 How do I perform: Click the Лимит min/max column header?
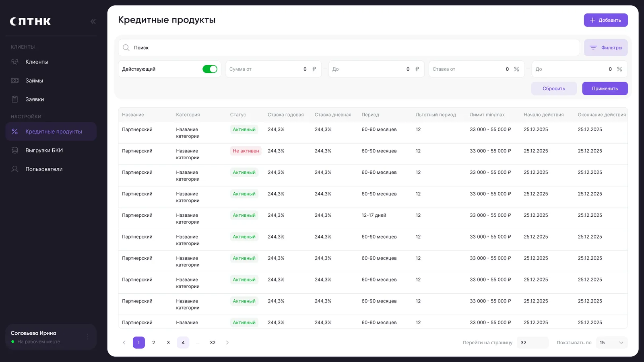pyautogui.click(x=487, y=115)
